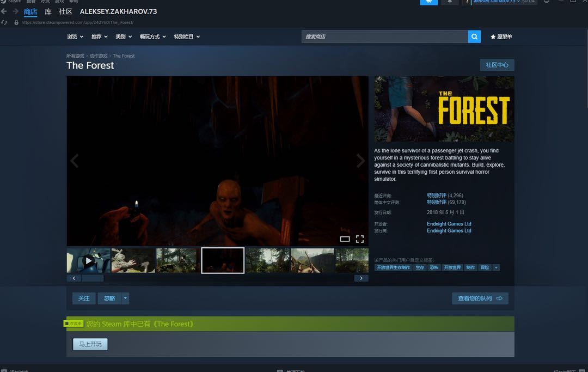
Task: Switch to the 库 library tab
Action: coord(48,11)
